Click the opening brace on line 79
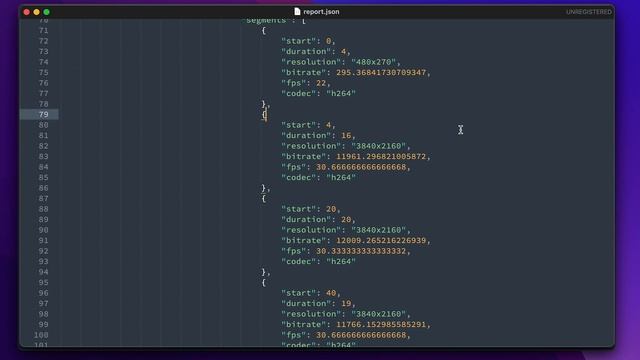Image resolution: width=640 pixels, height=360 pixels. coord(264,115)
